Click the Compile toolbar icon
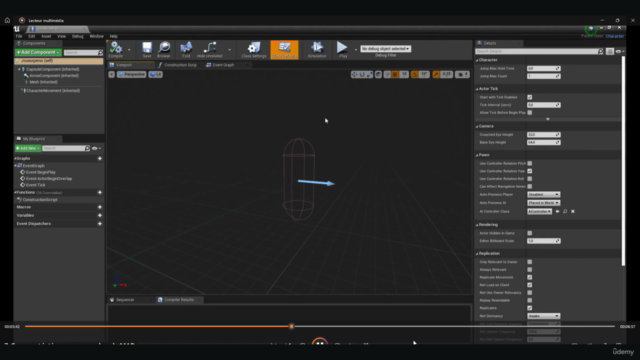Image resolution: width=640 pixels, height=360 pixels. 116,48
